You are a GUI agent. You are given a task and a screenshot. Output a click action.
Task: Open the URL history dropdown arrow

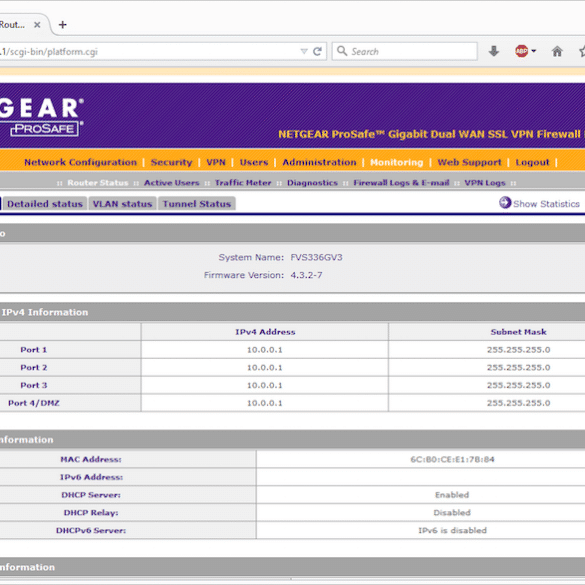click(304, 51)
